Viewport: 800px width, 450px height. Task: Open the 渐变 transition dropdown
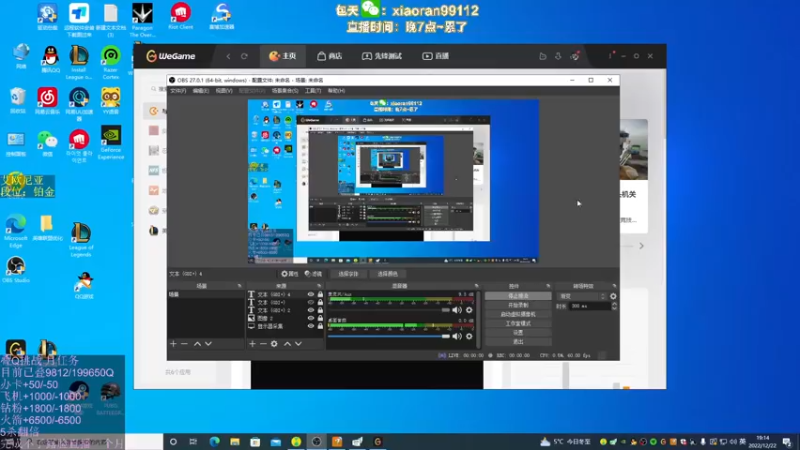tap(582, 296)
